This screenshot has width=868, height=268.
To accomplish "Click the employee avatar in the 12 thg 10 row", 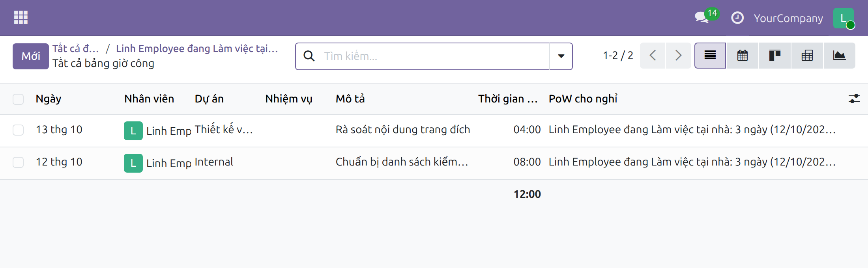I will pyautogui.click(x=133, y=163).
